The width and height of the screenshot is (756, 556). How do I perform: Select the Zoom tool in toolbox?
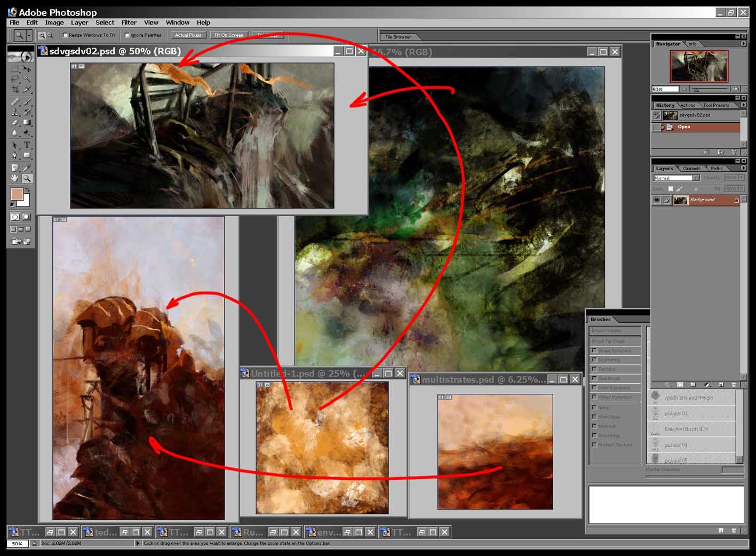pyautogui.click(x=27, y=178)
